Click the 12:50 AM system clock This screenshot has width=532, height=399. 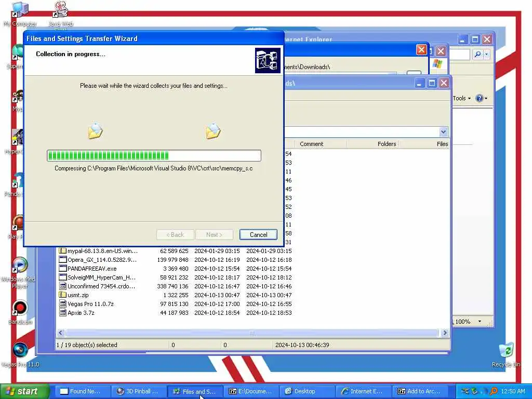(513, 391)
